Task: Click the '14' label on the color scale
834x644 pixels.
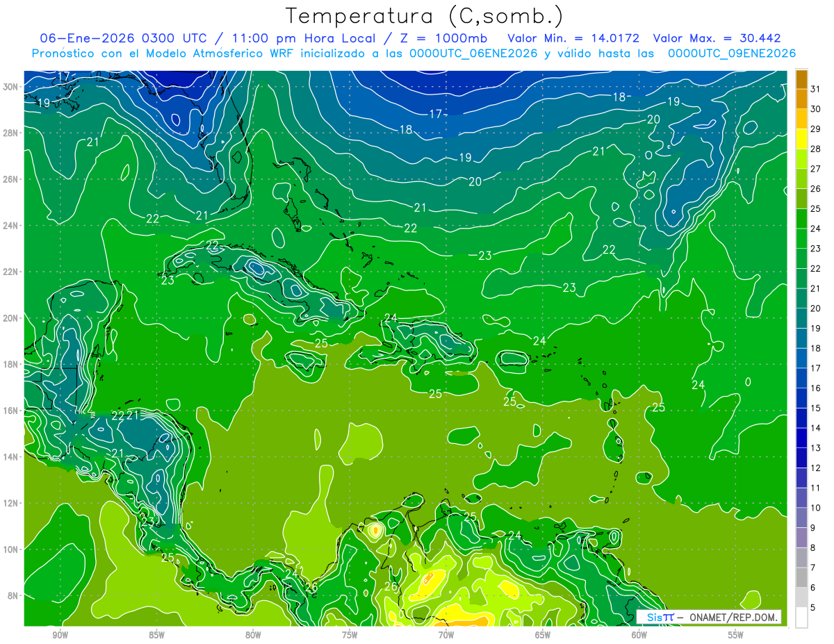Action: [x=817, y=428]
